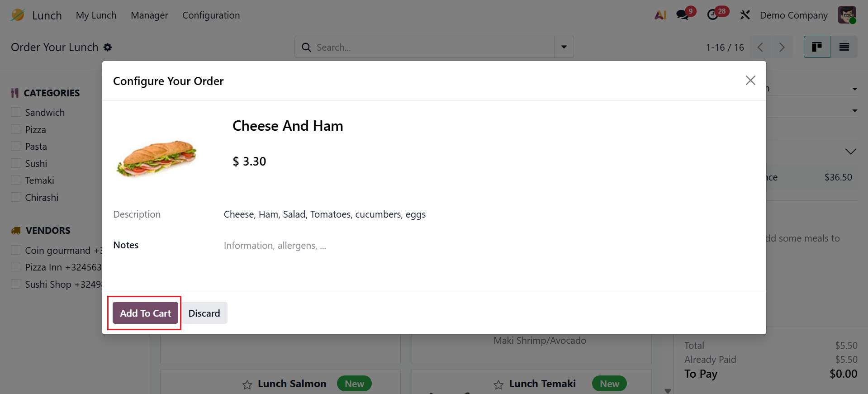The height and width of the screenshot is (394, 868).
Task: Open the Configuration menu
Action: (211, 15)
